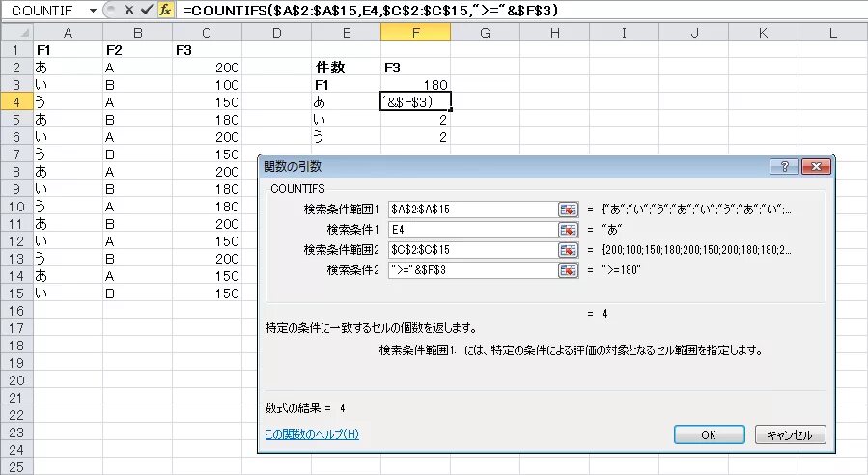Select column H header
Image resolution: width=868 pixels, height=475 pixels.
554,33
